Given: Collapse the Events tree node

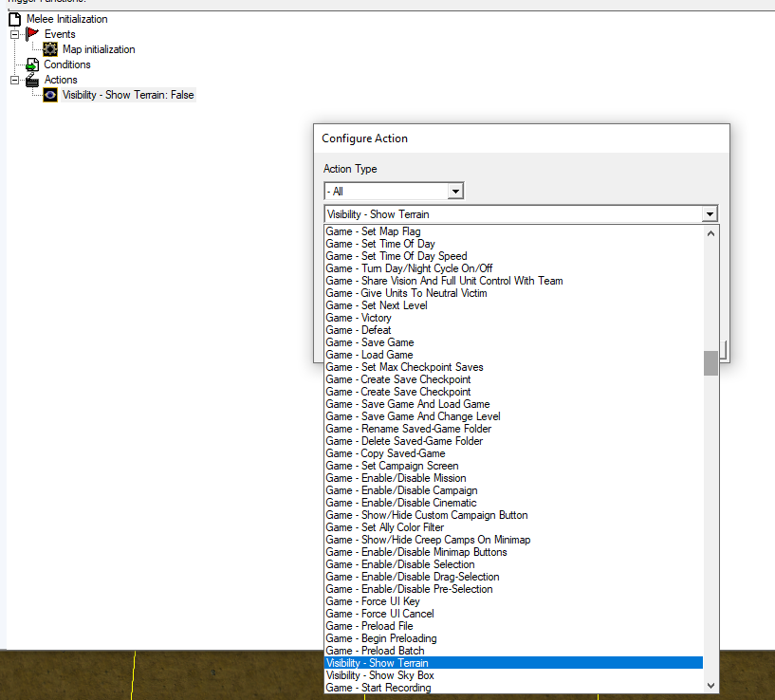Looking at the screenshot, I should click(15, 34).
